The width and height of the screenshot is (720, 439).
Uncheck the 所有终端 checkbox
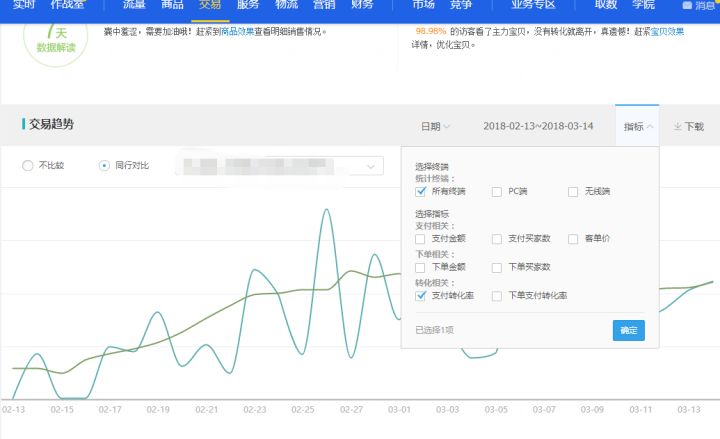pyautogui.click(x=421, y=191)
